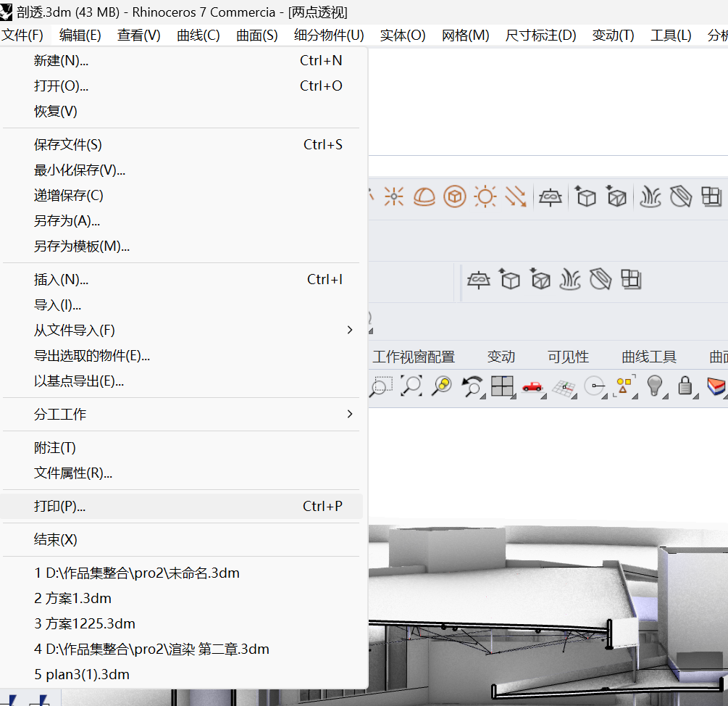Open recent file 2 方案1.3dm
728x706 pixels.
point(181,599)
